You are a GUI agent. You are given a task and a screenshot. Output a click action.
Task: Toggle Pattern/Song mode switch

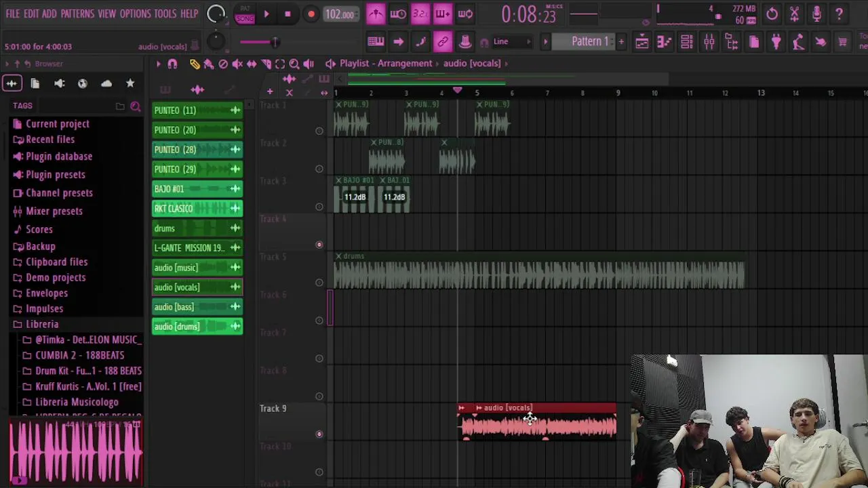(x=244, y=14)
